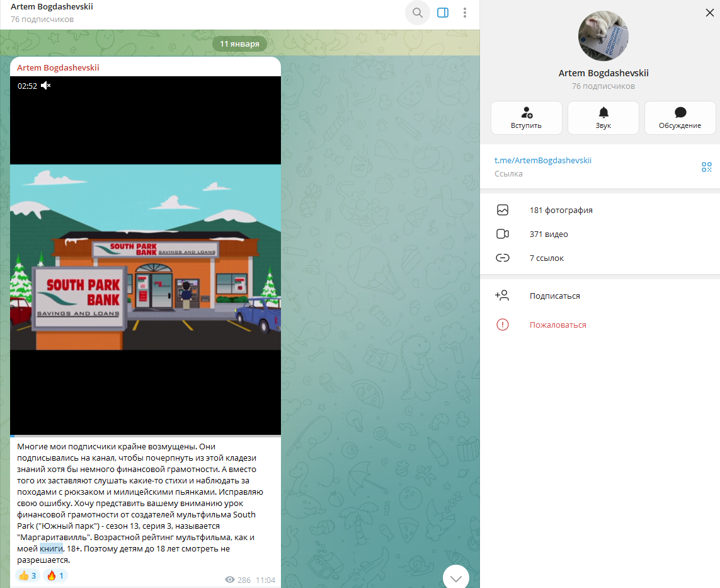Viewport: 720px width, 588px height.
Task: Jump to latest messages with down arrow
Action: point(456,577)
